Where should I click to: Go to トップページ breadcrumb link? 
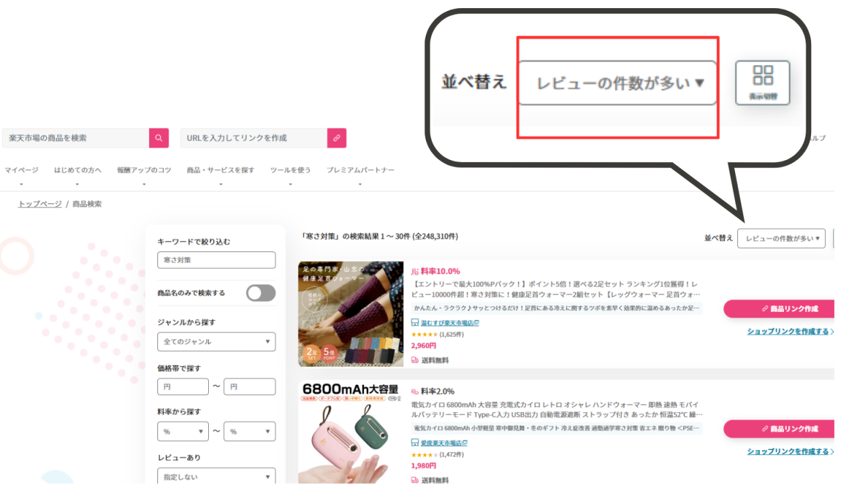coord(40,204)
